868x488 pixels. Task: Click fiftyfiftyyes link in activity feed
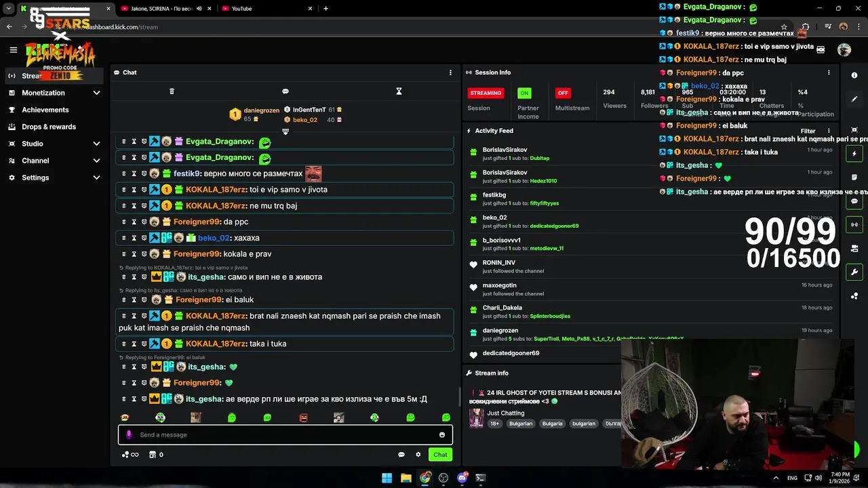[545, 203]
